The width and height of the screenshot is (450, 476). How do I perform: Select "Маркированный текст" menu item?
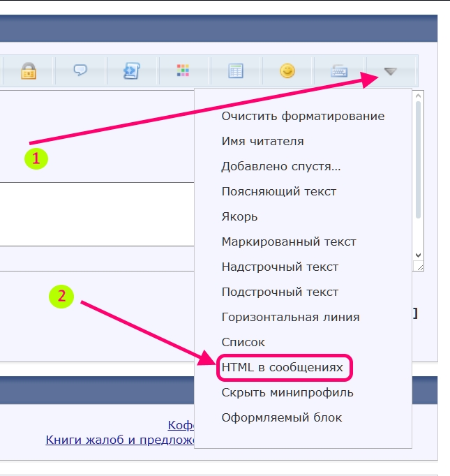click(289, 242)
